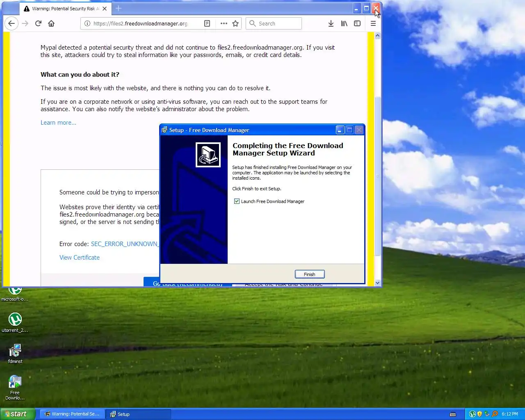This screenshot has height=420, width=525.
Task: Open page actions three-dot menu
Action: pos(224,23)
